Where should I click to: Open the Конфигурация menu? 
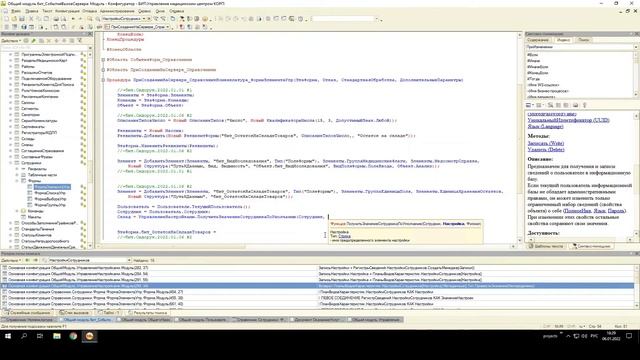[67, 11]
